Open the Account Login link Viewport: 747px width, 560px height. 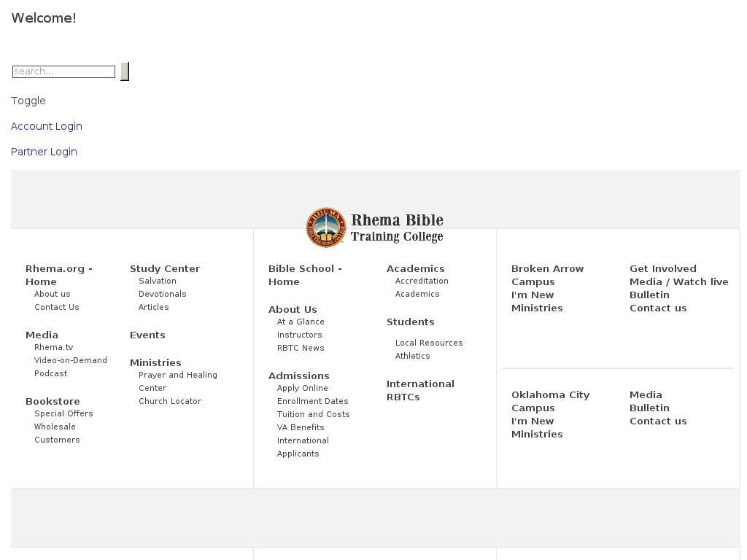pos(47,126)
